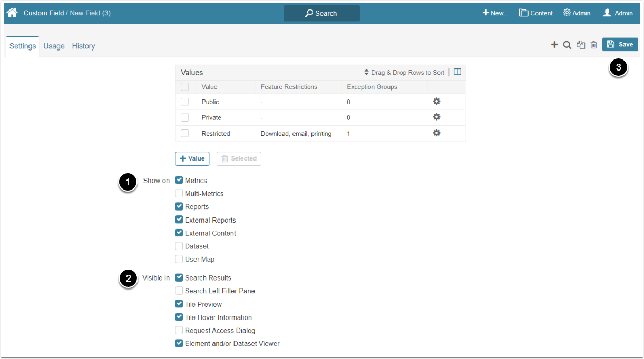Open gear settings for the Restricted value
This screenshot has height=359, width=644.
point(436,133)
